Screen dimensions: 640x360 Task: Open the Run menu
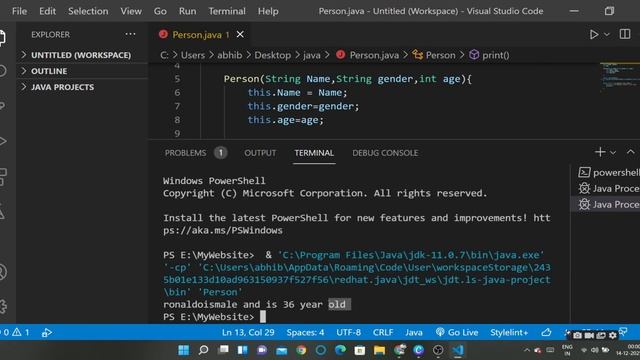click(187, 11)
